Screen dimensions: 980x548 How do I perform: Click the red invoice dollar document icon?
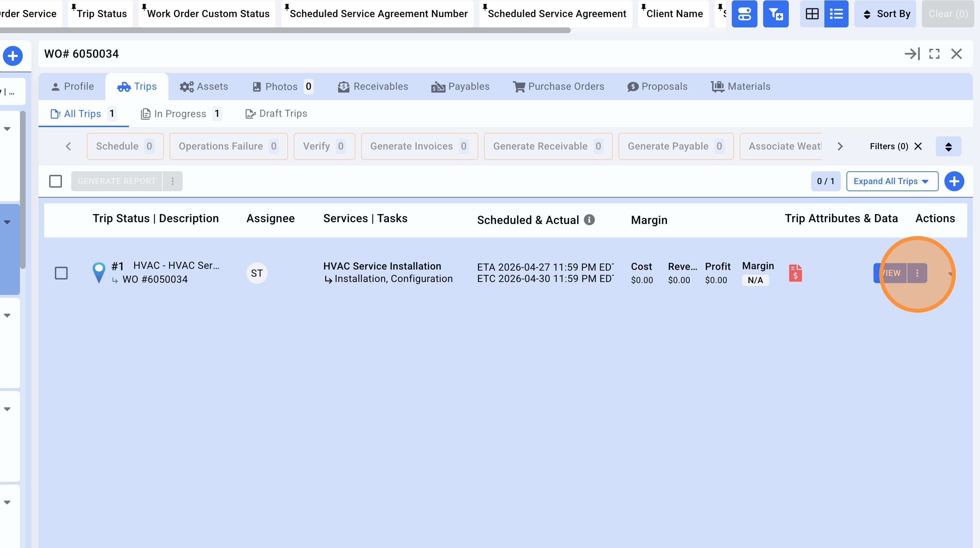[795, 273]
